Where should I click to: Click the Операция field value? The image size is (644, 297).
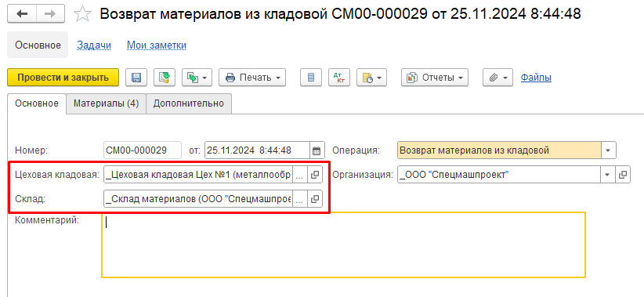tap(499, 150)
